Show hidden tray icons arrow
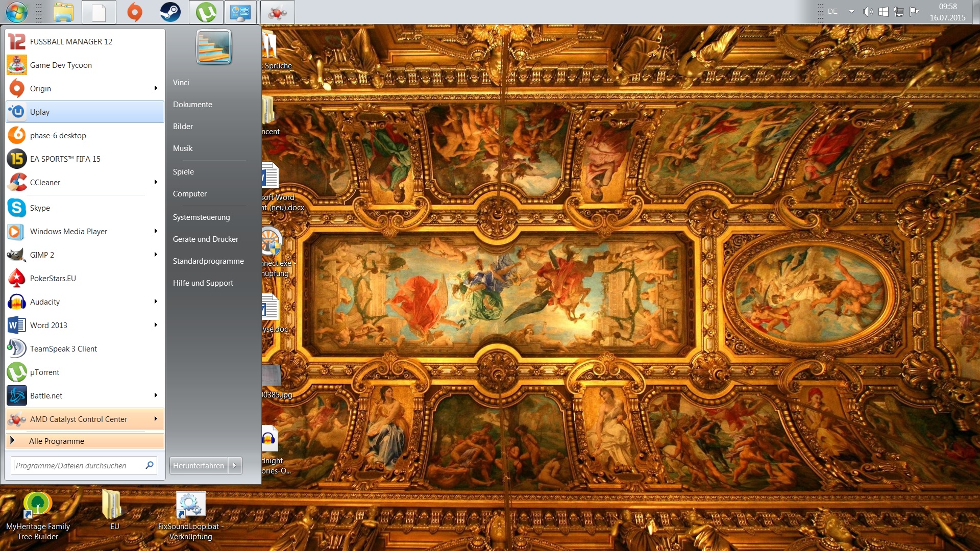Screen dimensions: 980x551 tap(851, 12)
